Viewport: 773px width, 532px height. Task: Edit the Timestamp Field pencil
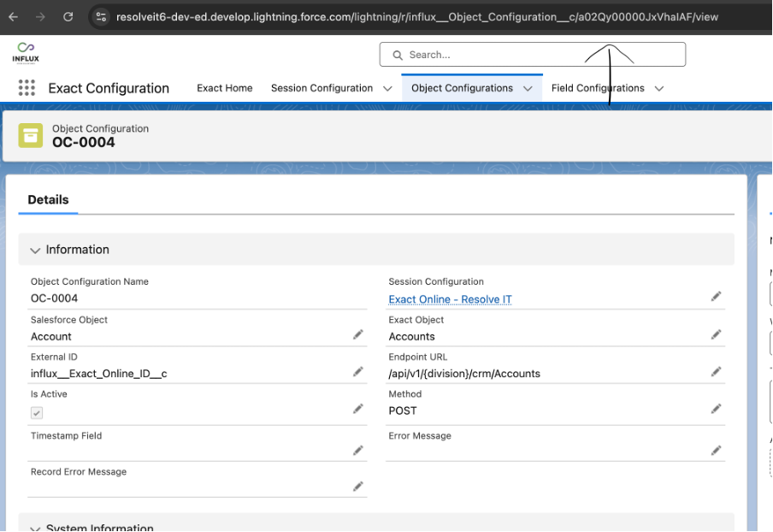click(x=358, y=451)
